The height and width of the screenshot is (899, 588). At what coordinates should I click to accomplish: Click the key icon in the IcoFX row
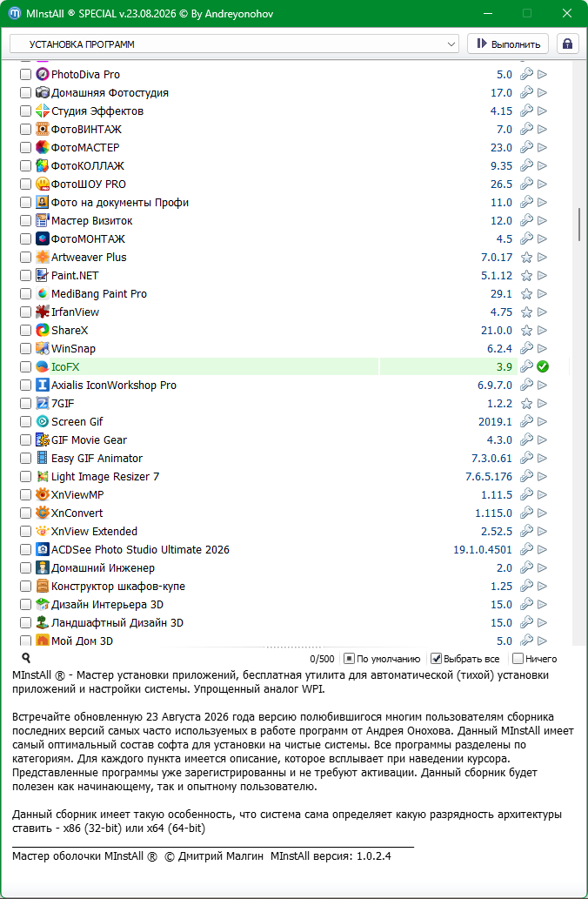tap(526, 367)
